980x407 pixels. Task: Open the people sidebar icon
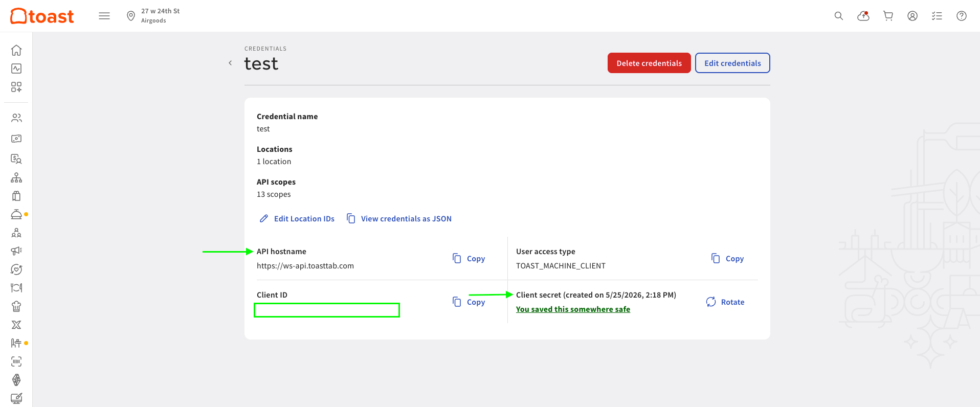click(x=16, y=118)
